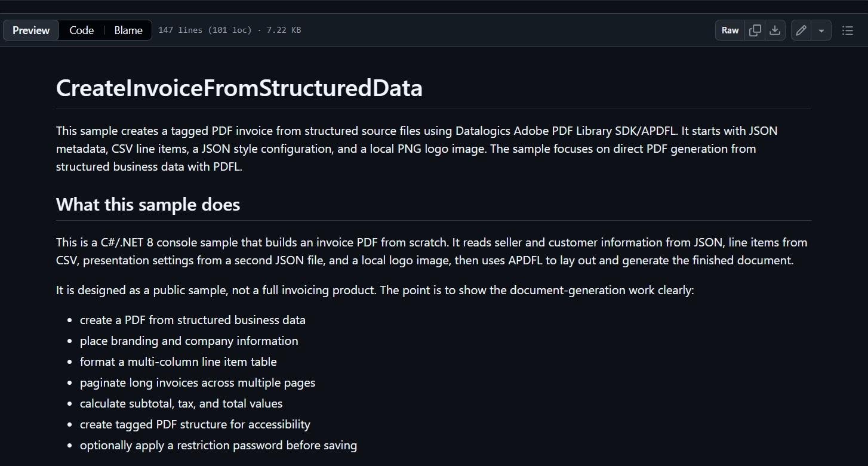
Task: Switch to the Preview tab
Action: pyautogui.click(x=31, y=30)
